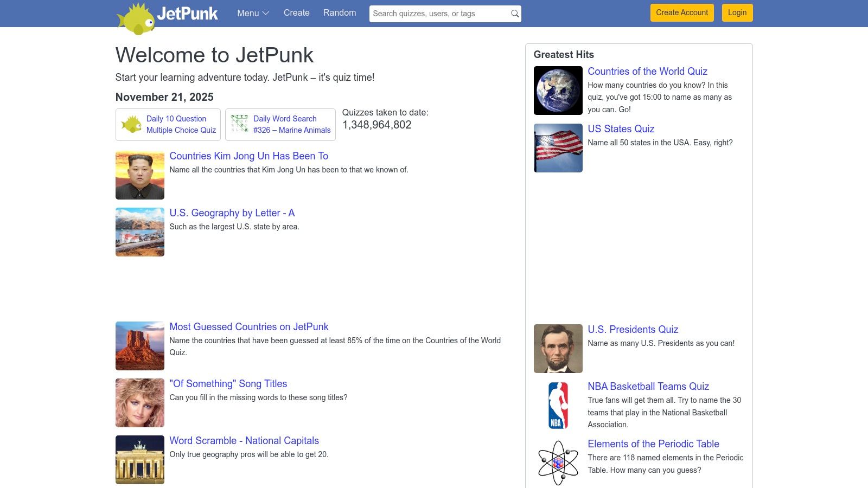This screenshot has width=868, height=488.
Task: Click the word search grid icon
Action: click(239, 124)
